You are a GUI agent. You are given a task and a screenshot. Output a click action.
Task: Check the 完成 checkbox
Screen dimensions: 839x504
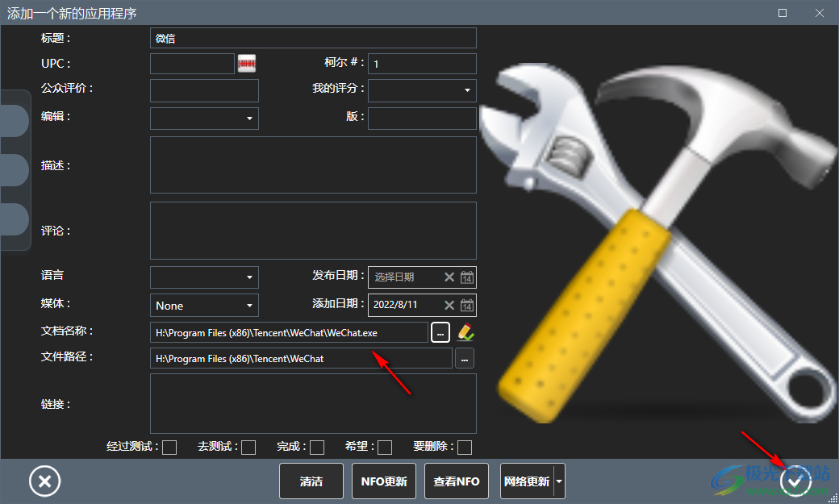pos(316,447)
